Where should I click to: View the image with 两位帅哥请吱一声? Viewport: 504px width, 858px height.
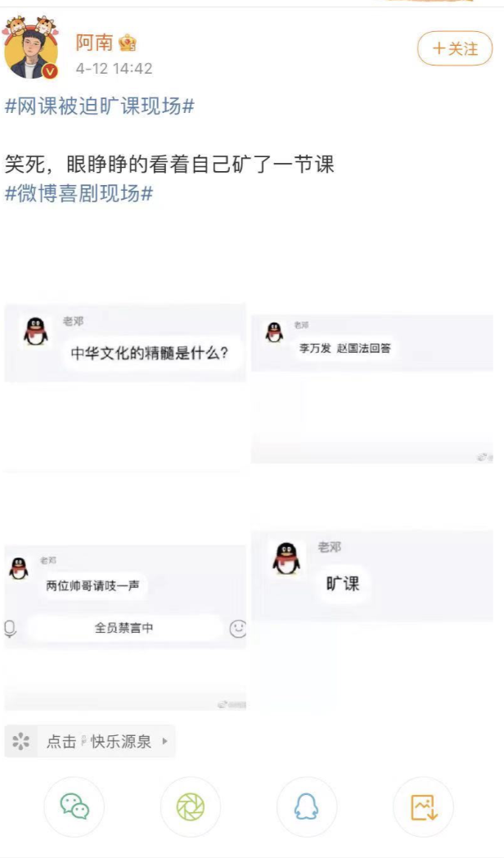click(125, 628)
